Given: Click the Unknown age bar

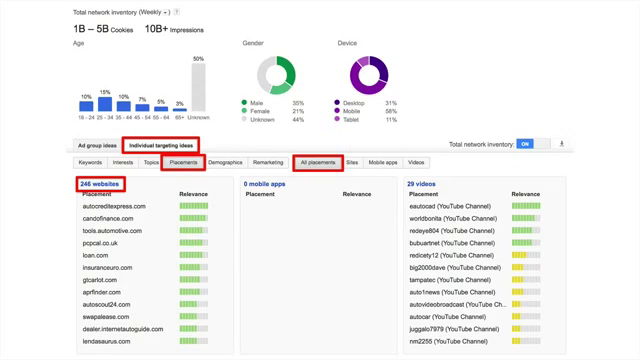Looking at the screenshot, I should point(198,87).
